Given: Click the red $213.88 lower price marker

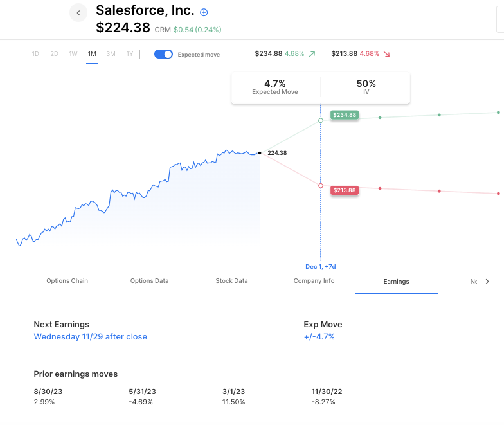Looking at the screenshot, I should pyautogui.click(x=344, y=190).
